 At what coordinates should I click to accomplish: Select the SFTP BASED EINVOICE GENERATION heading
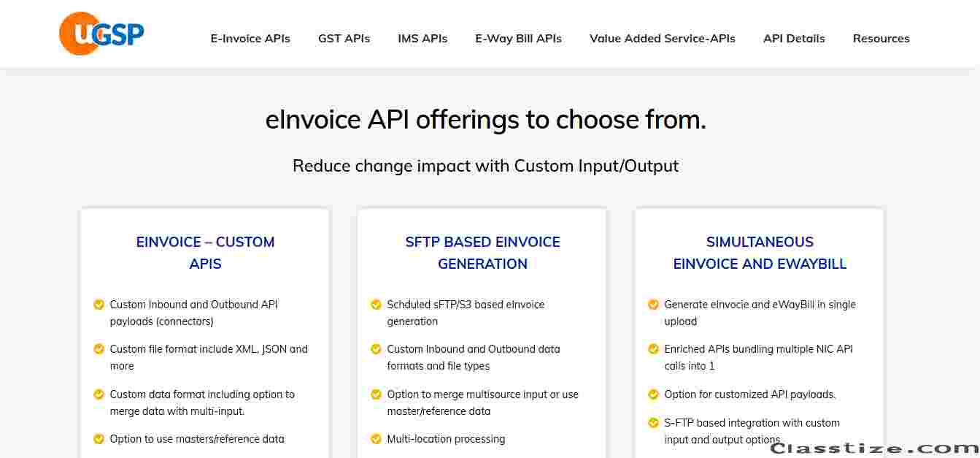coord(482,253)
